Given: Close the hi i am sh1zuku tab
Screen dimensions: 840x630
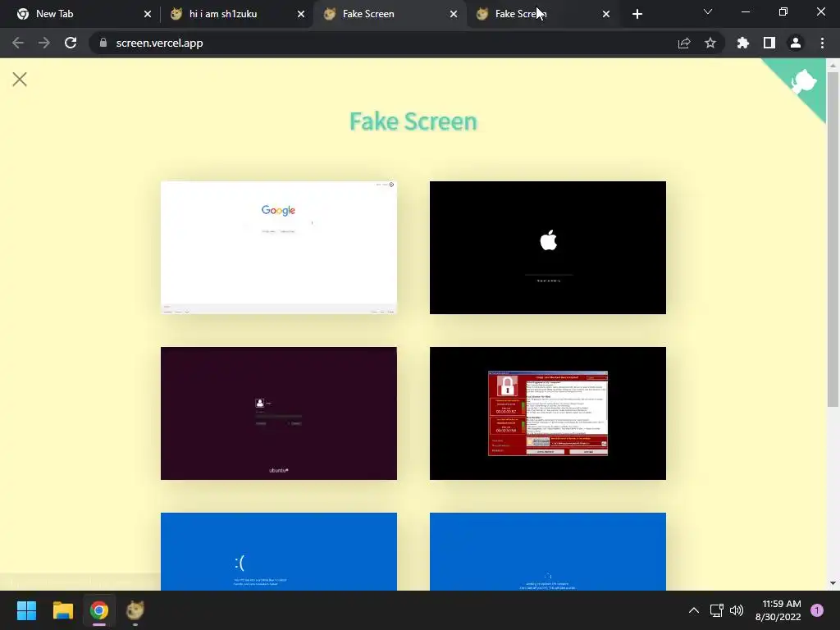Looking at the screenshot, I should (x=301, y=14).
